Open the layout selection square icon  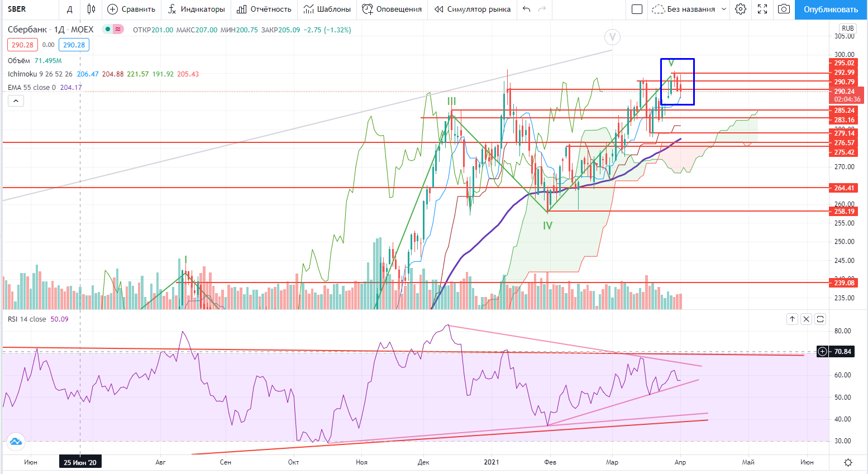(x=637, y=9)
